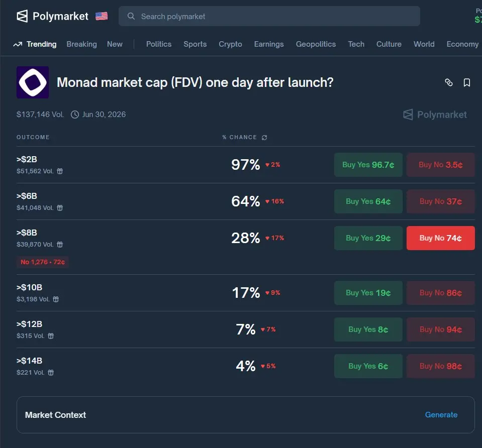Expand the >$14B outcome row
The image size is (482, 448).
tap(246, 366)
